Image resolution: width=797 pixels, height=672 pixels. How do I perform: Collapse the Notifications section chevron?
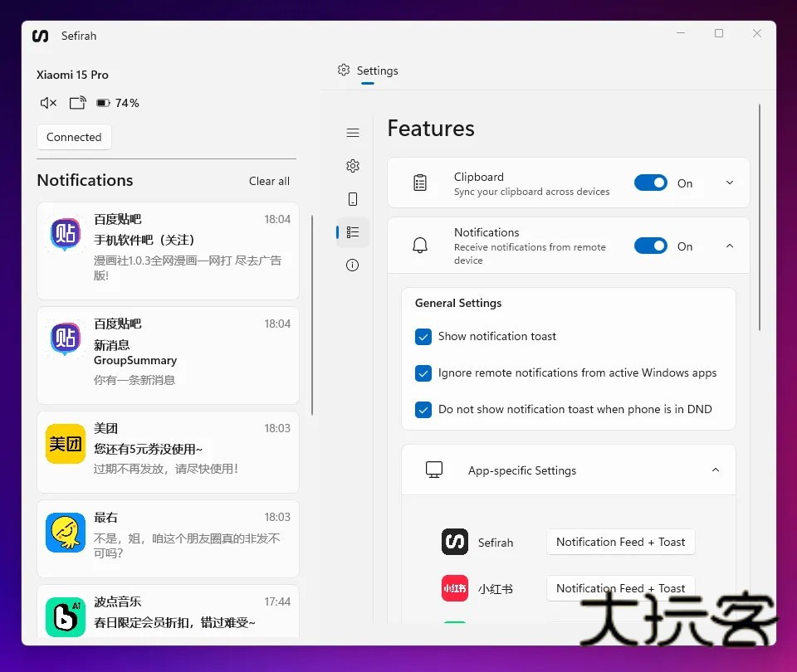point(730,246)
